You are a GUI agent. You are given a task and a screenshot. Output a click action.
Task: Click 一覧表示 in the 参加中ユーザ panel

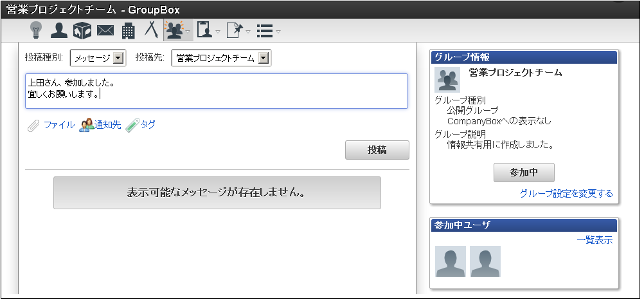[595, 240]
